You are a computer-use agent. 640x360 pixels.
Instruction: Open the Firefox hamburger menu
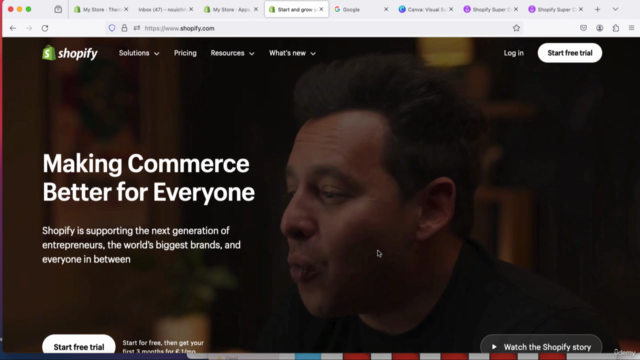[x=631, y=28]
